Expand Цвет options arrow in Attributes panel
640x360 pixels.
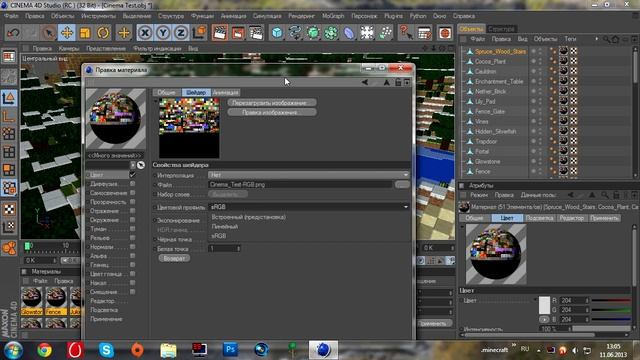click(535, 300)
